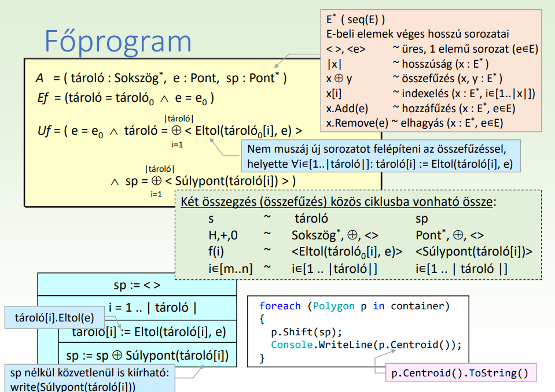Click the 'p.Shift(sp);' code line
555x392 pixels.
click(x=306, y=332)
